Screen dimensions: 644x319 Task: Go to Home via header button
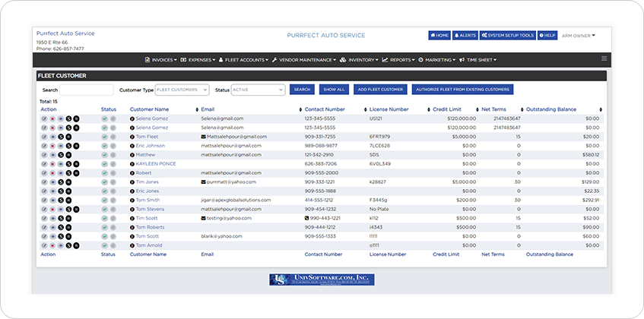pos(439,36)
